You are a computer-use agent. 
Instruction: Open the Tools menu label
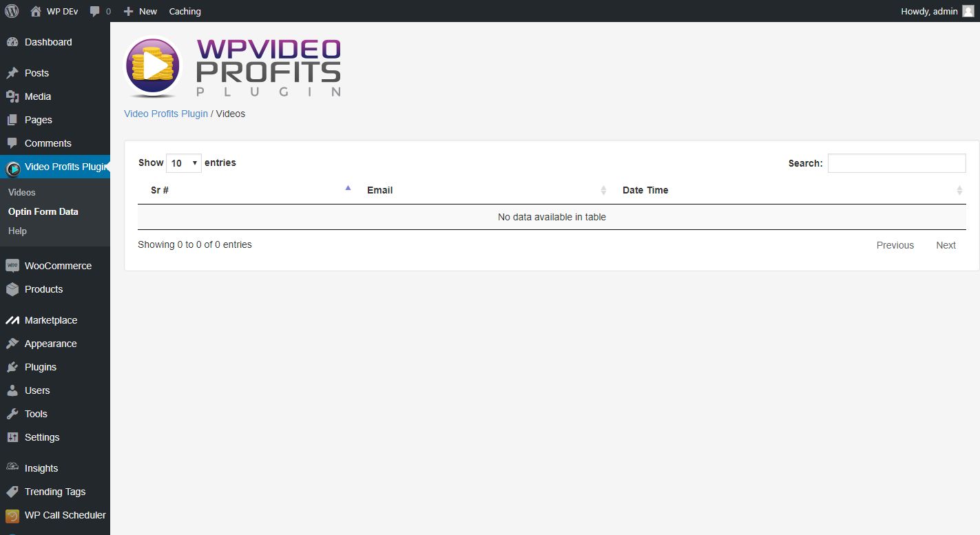(36, 414)
